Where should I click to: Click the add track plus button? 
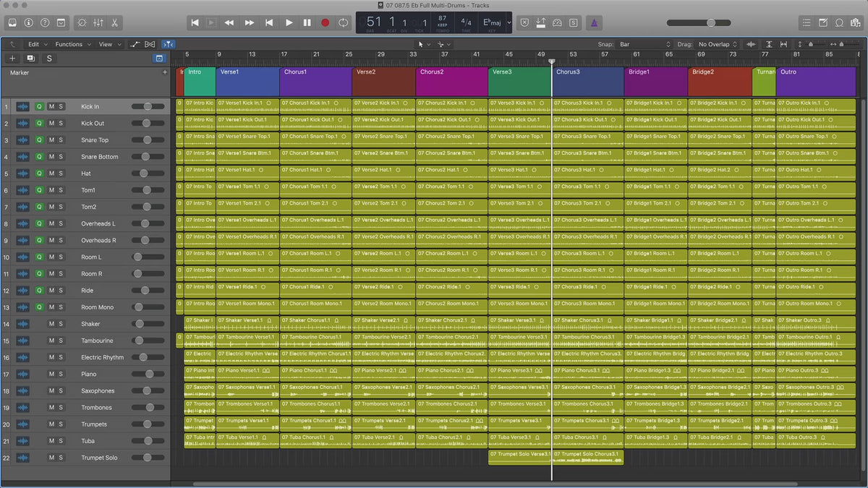pyautogui.click(x=12, y=59)
